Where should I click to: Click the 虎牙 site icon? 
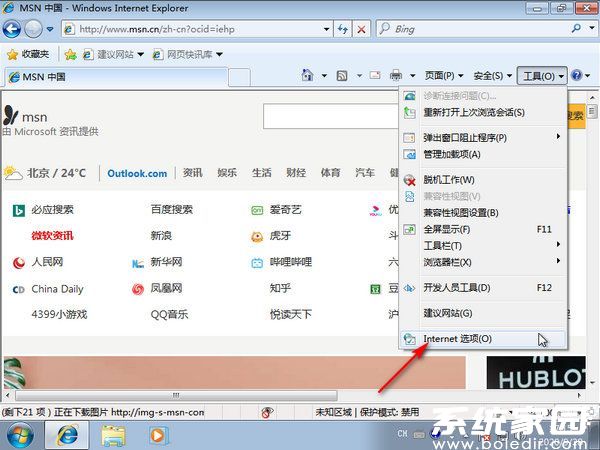257,237
